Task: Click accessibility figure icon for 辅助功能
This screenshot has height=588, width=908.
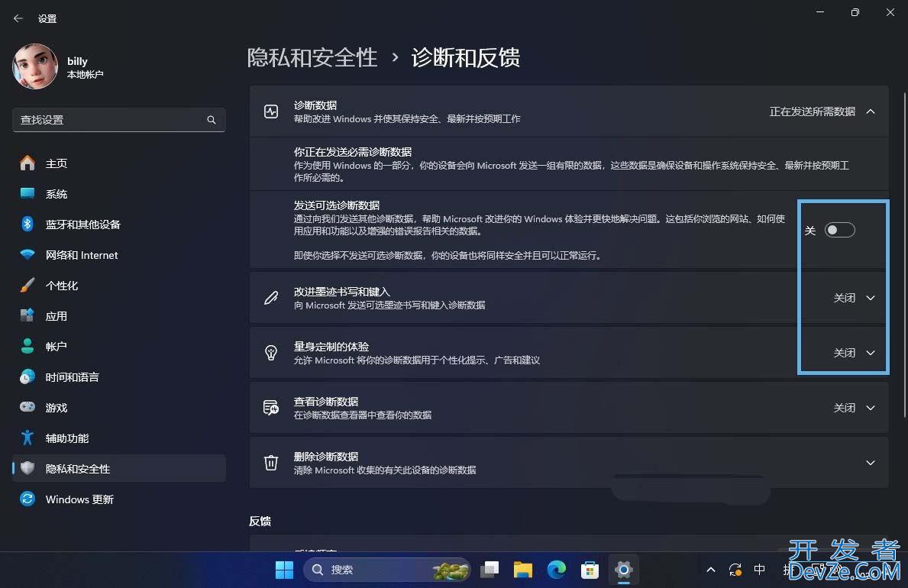Action: [x=27, y=438]
